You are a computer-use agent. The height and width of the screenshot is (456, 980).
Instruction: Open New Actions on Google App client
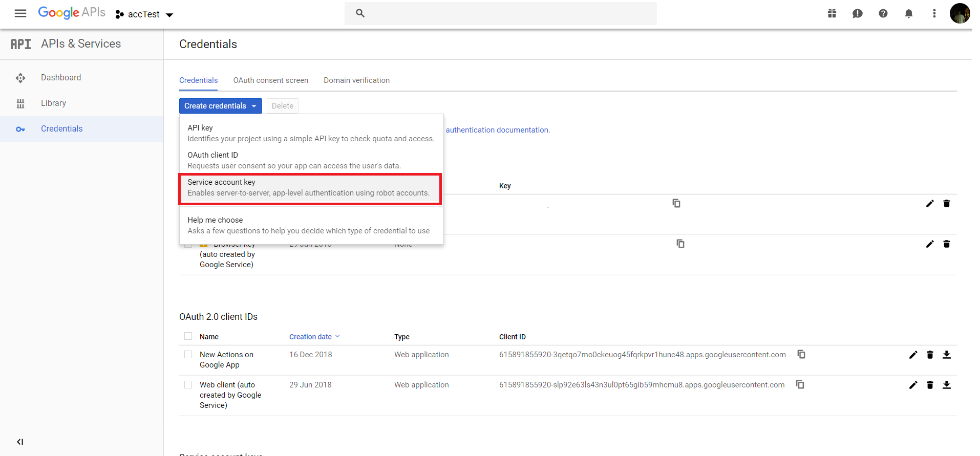point(226,360)
